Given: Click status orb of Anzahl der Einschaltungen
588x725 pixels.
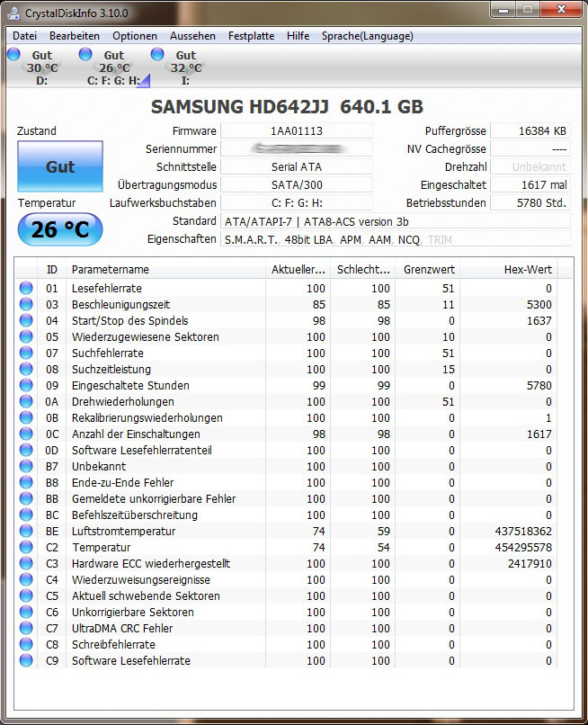Looking at the screenshot, I should [x=26, y=434].
